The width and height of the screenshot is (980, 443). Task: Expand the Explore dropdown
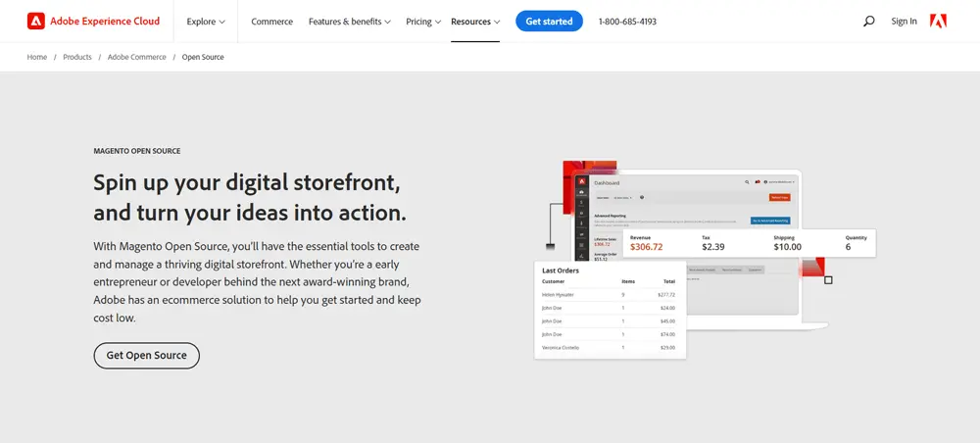[206, 22]
